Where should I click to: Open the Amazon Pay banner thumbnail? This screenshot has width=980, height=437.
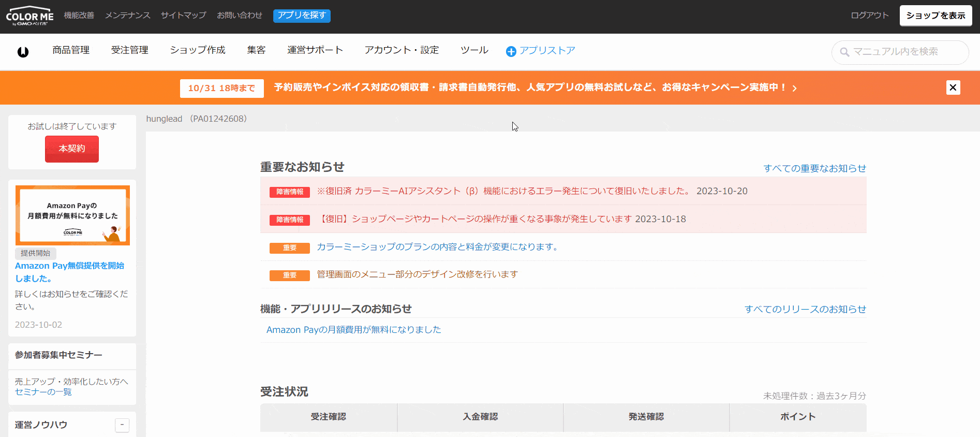72,215
